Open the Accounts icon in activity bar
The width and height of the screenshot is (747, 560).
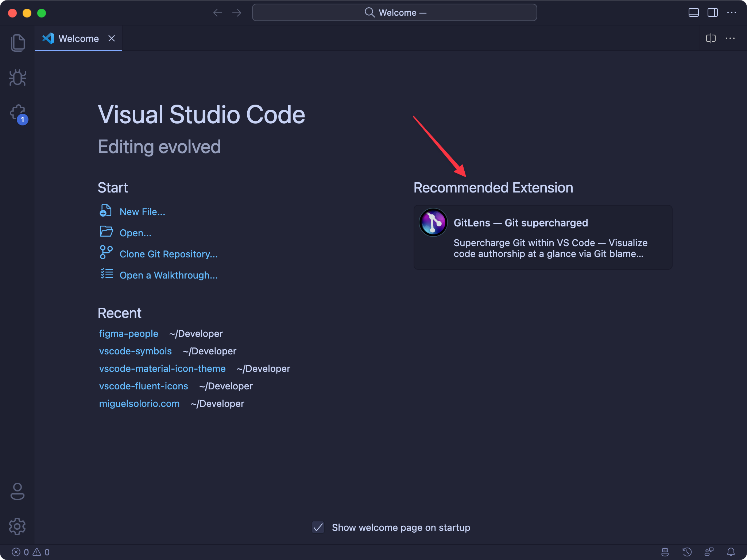pos(18,491)
